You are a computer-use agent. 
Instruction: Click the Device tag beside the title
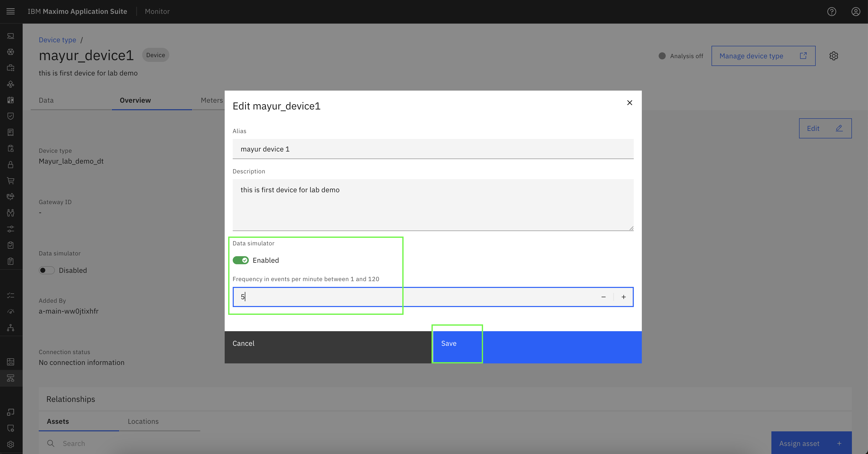pos(156,55)
